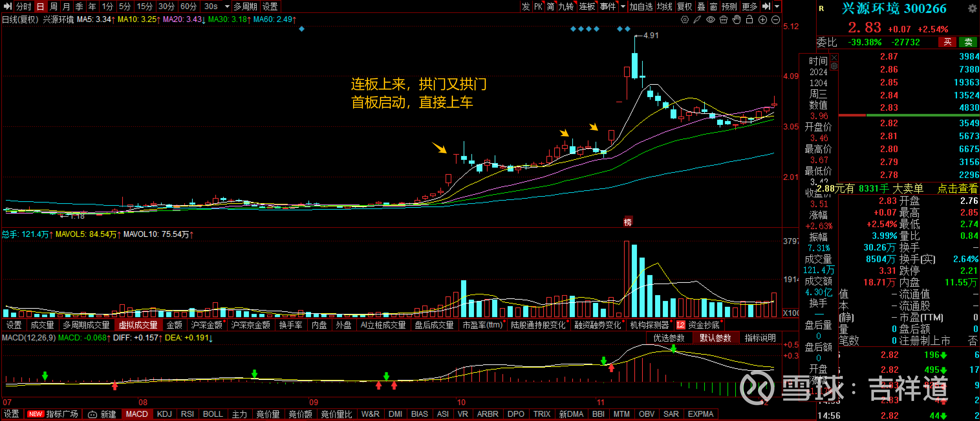Switch to the 季 quarterly period
Image resolution: width=980 pixels, height=421 pixels.
pos(79,6)
